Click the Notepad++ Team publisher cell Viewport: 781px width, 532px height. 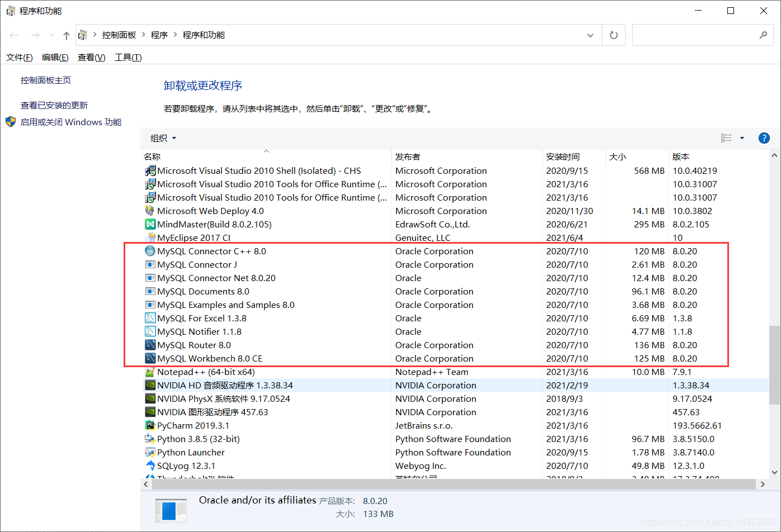point(432,372)
